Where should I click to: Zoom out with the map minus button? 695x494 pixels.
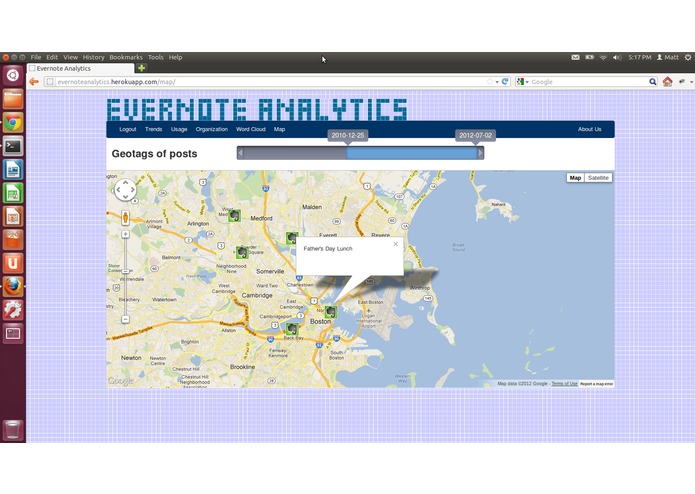click(125, 319)
